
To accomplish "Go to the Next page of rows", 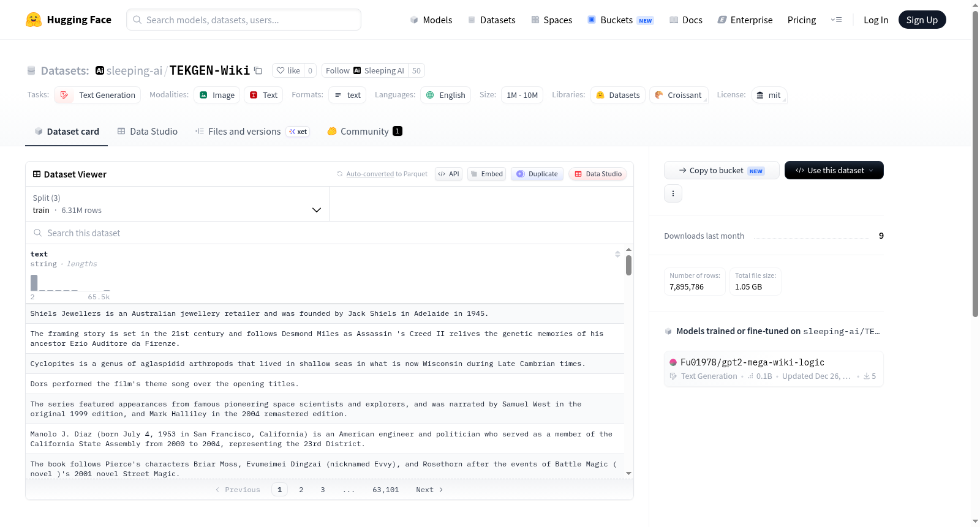I will pos(429,490).
